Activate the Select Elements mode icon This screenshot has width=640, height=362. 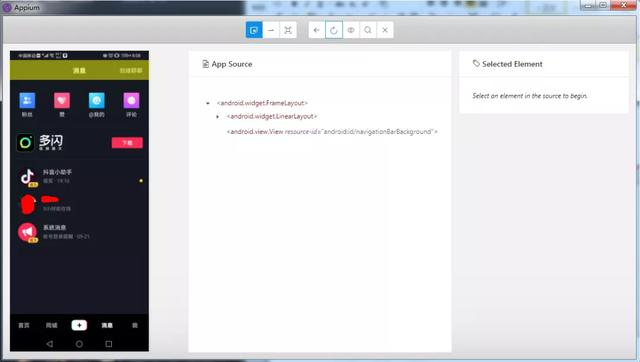click(254, 30)
